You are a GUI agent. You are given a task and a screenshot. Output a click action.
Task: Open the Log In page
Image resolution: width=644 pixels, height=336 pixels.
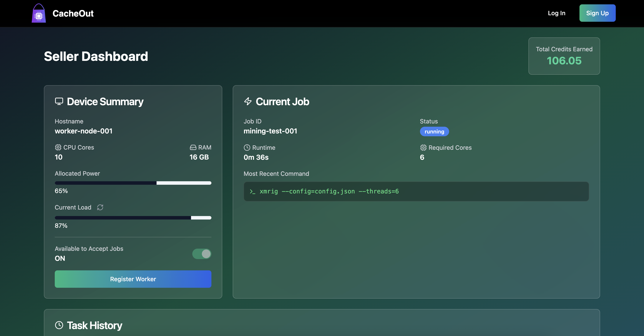pyautogui.click(x=556, y=13)
